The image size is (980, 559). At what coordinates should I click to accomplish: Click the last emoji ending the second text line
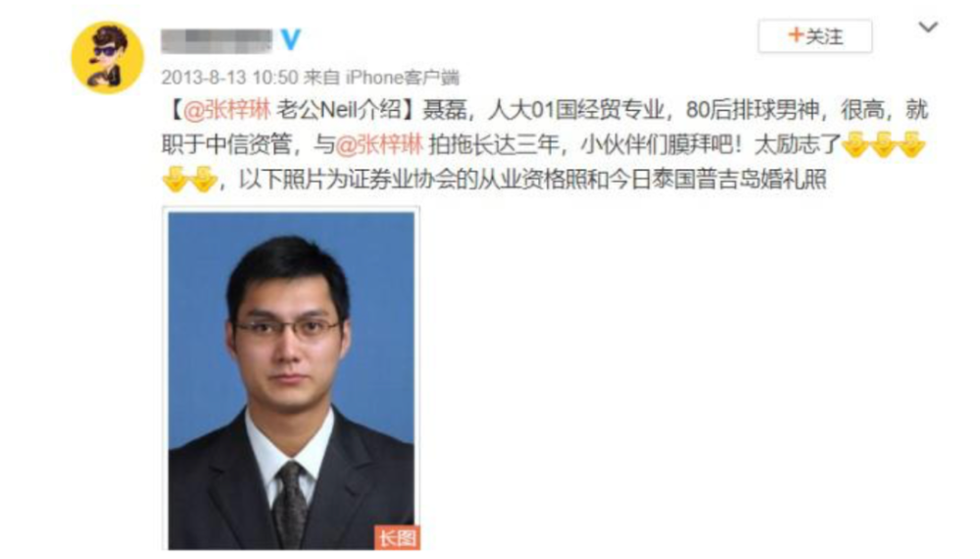911,144
